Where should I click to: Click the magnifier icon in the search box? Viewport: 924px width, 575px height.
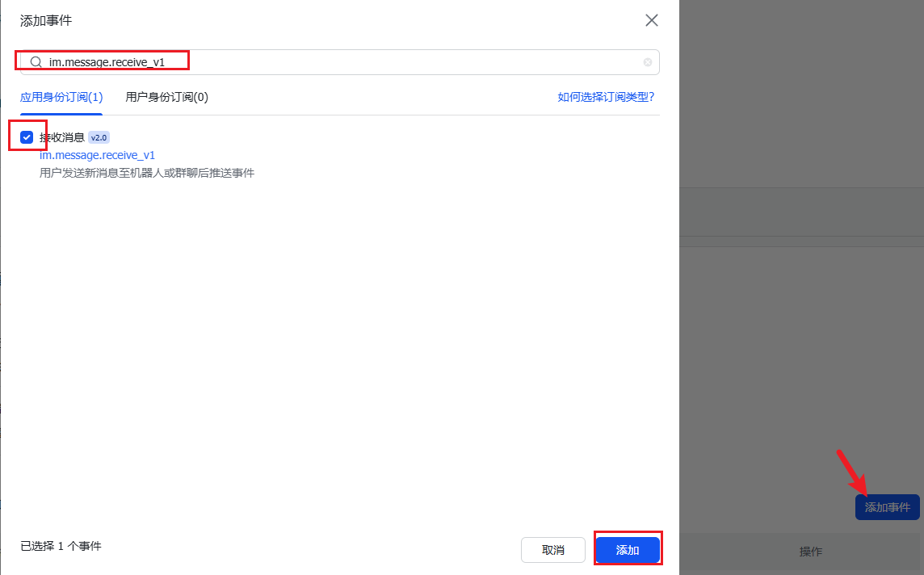[x=36, y=62]
